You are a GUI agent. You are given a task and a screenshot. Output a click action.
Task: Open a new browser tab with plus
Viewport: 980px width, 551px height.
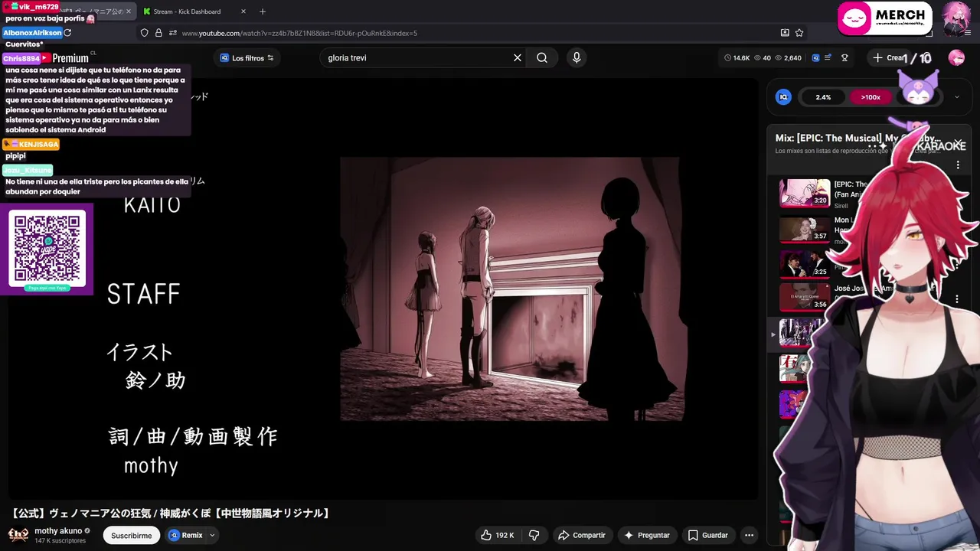[x=263, y=11]
